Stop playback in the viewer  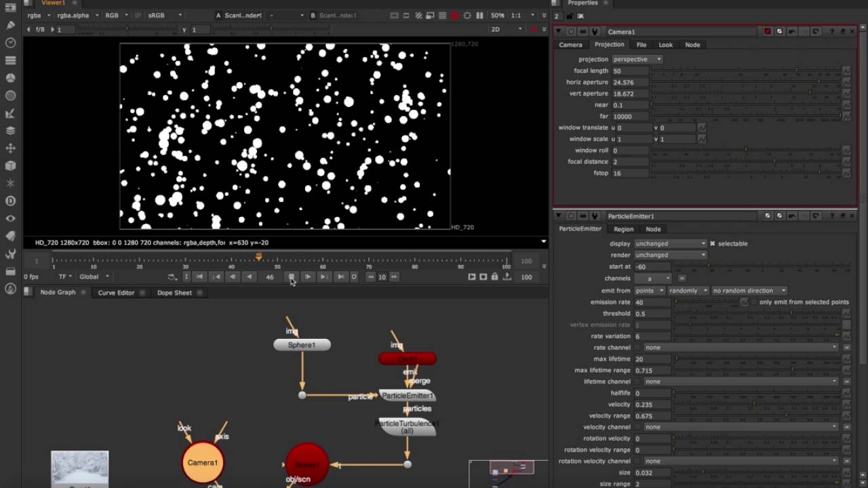click(x=291, y=277)
